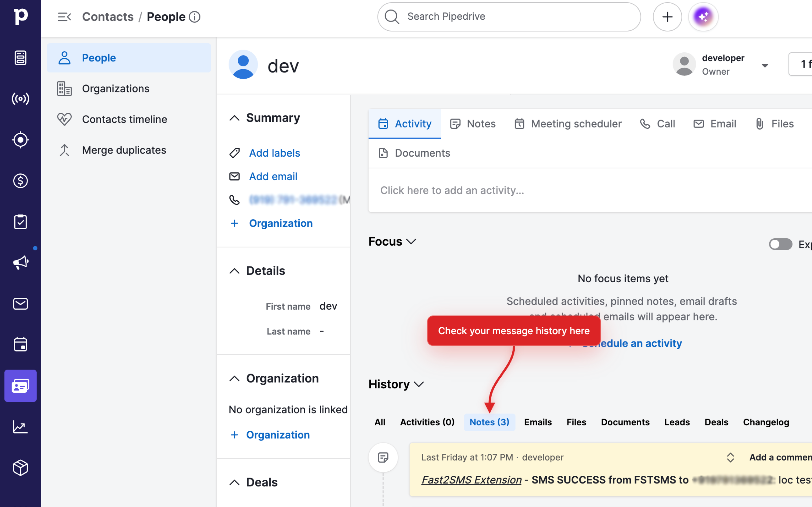
Task: Open the Deals dollar icon in sidebar
Action: click(x=21, y=181)
